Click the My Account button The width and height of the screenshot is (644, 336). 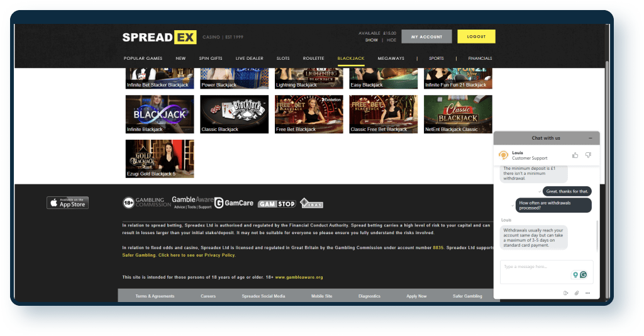tap(427, 36)
